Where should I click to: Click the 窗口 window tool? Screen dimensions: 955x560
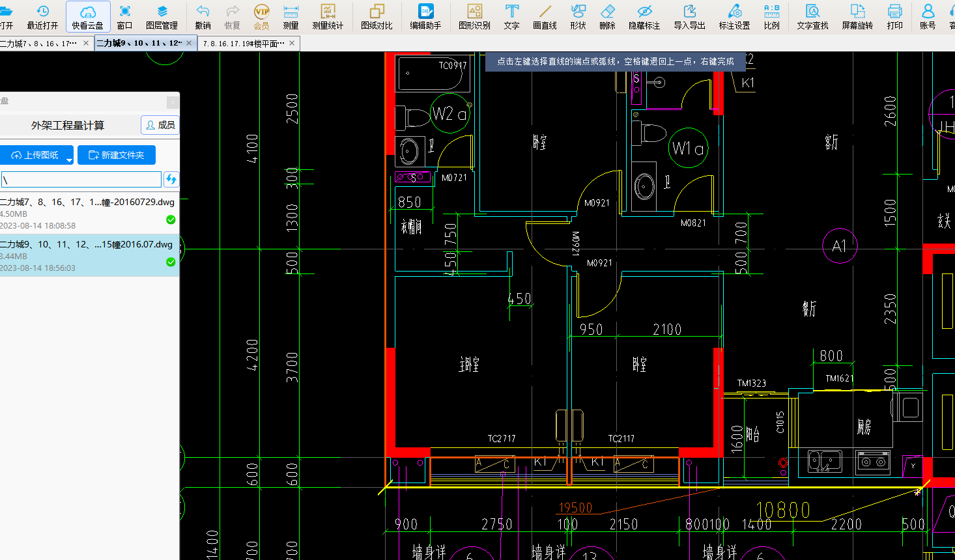pos(124,17)
